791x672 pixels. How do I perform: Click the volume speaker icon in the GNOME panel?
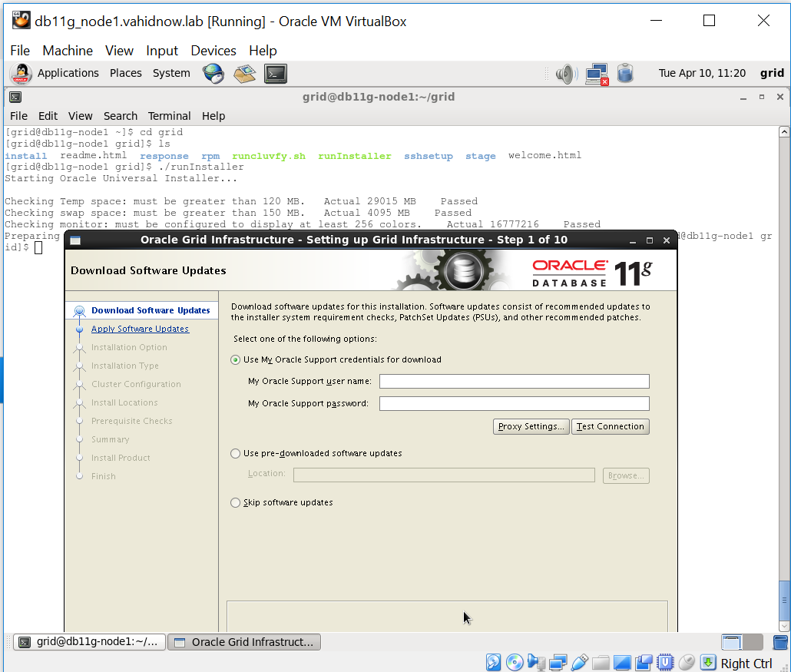tap(567, 74)
